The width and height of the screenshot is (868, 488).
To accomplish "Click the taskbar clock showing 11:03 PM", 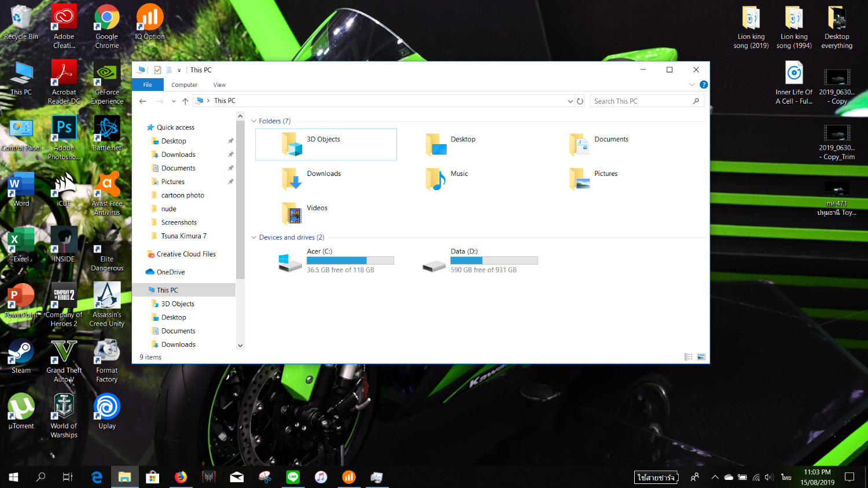I will point(817,477).
